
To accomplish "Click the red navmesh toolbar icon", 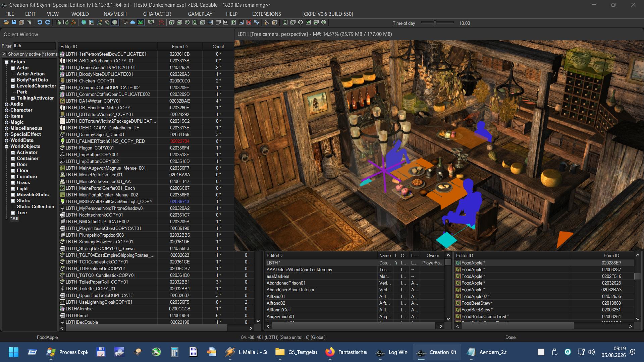I will (161, 22).
